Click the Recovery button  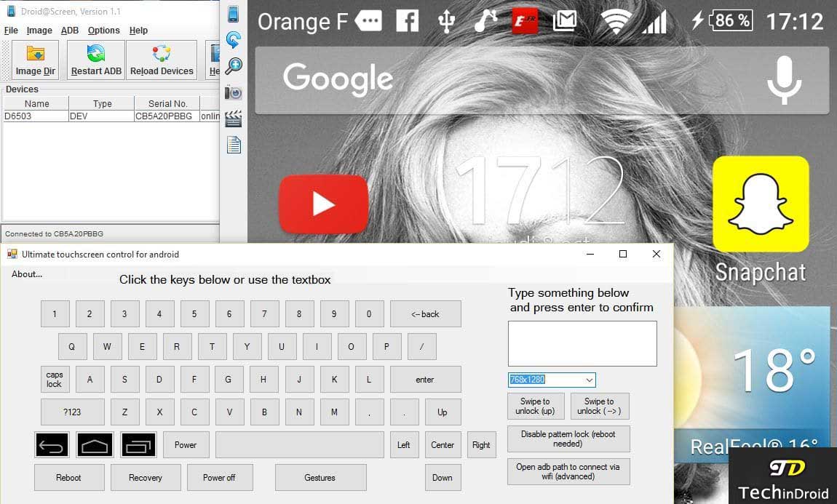click(145, 477)
